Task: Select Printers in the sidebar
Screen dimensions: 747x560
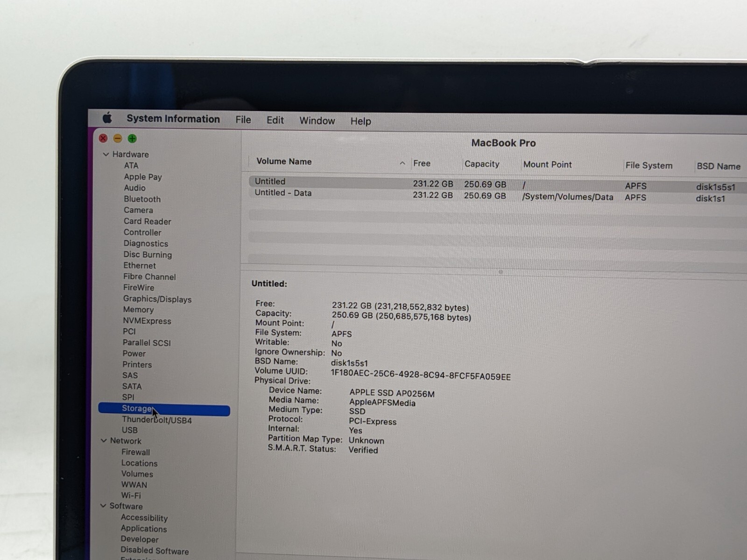Action: coord(137,364)
